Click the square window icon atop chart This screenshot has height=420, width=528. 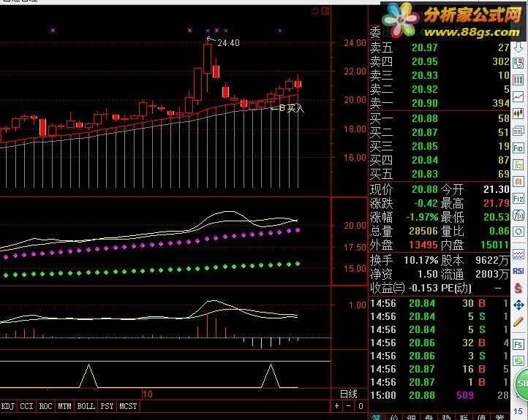tap(325, 12)
